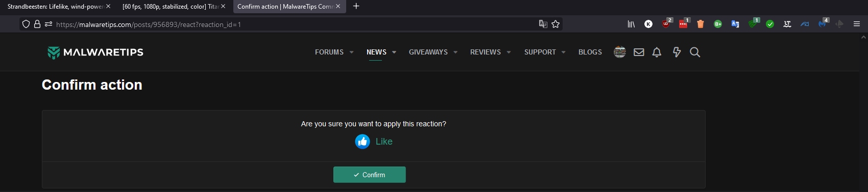Click the green Confirm button
Viewport: 868px width, 192px height.
[370, 175]
